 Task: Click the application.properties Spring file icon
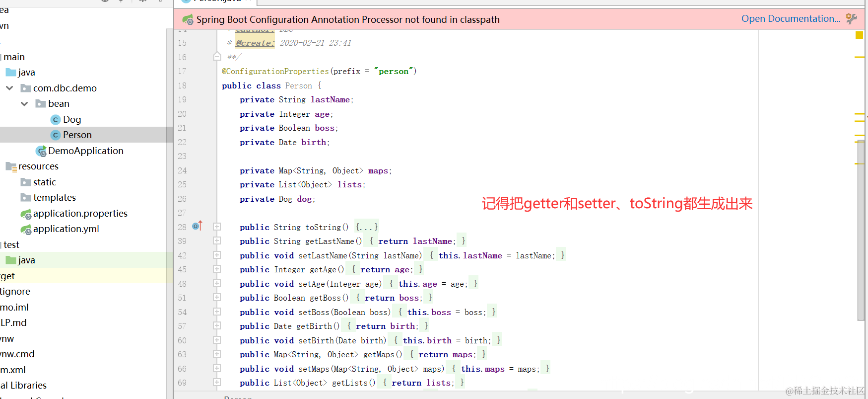[x=26, y=214]
